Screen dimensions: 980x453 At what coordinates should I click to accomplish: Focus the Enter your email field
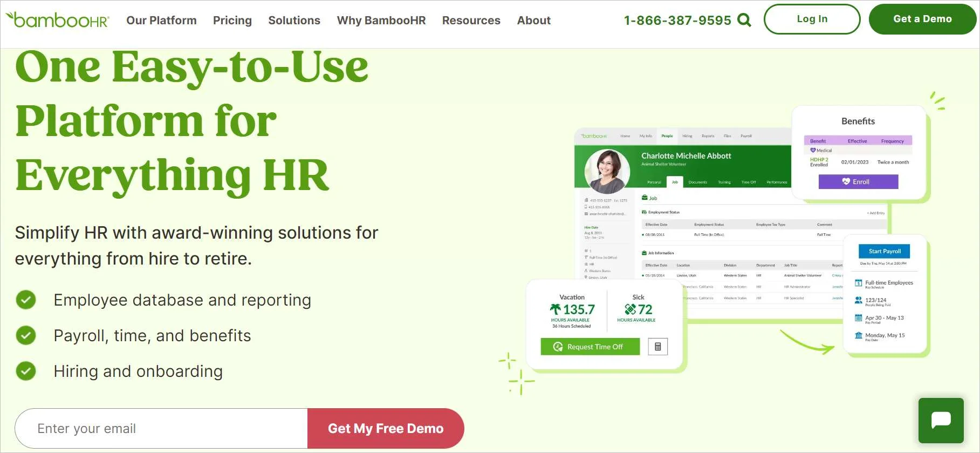coord(161,428)
